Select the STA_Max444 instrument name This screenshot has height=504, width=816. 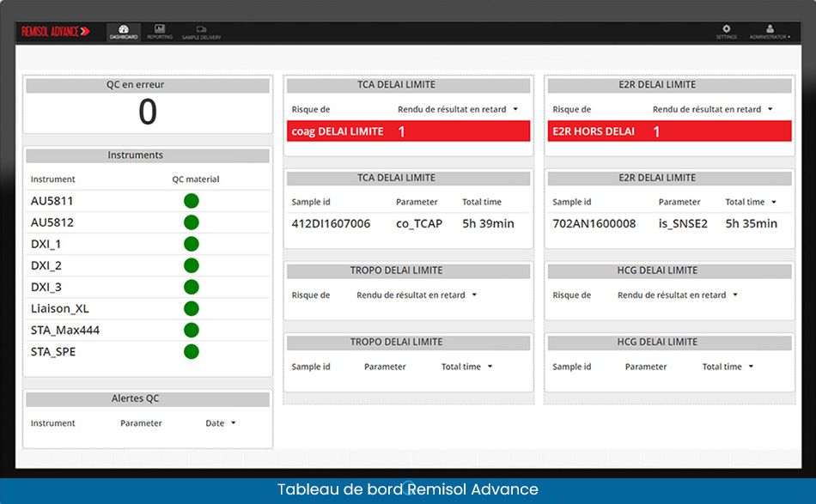tap(65, 331)
